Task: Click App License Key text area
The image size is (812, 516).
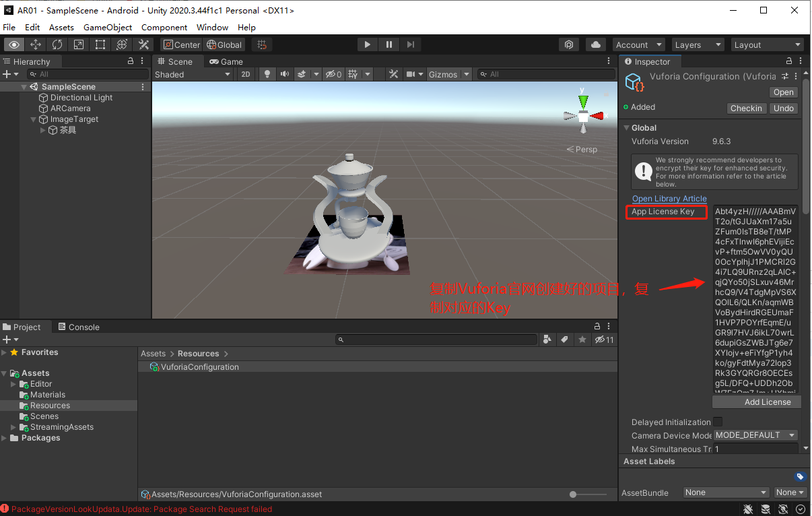Action: (x=755, y=299)
